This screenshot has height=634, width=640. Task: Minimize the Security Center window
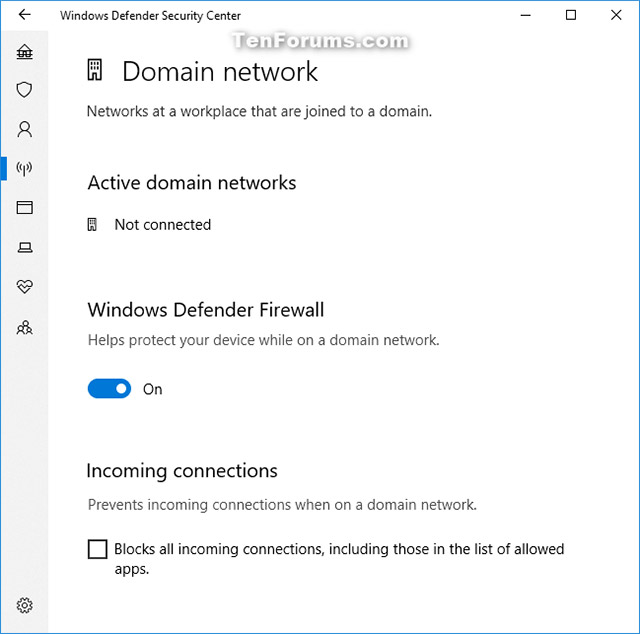pyautogui.click(x=526, y=15)
